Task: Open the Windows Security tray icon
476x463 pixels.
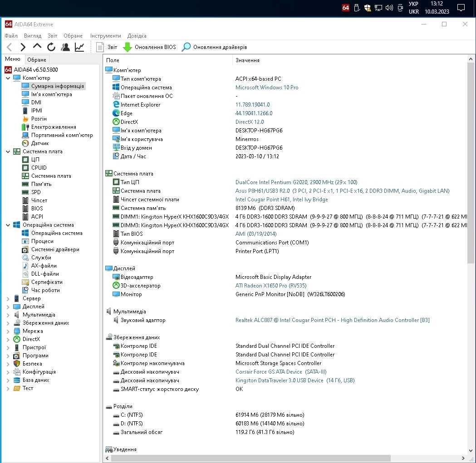Action: coord(367,8)
